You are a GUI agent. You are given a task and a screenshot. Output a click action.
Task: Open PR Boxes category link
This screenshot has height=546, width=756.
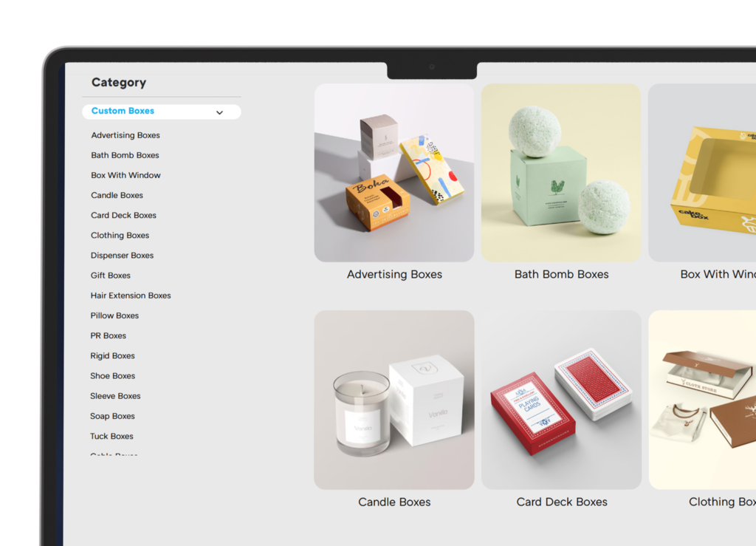[x=109, y=335]
